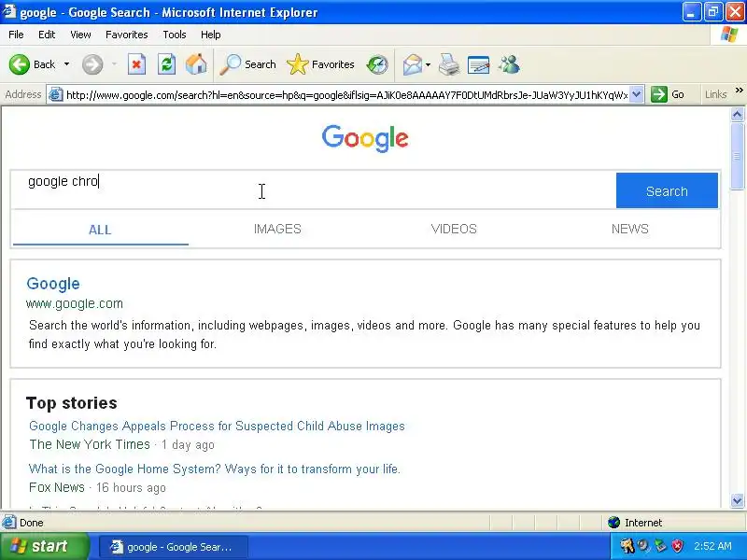Open the Google result title link

coord(53,284)
